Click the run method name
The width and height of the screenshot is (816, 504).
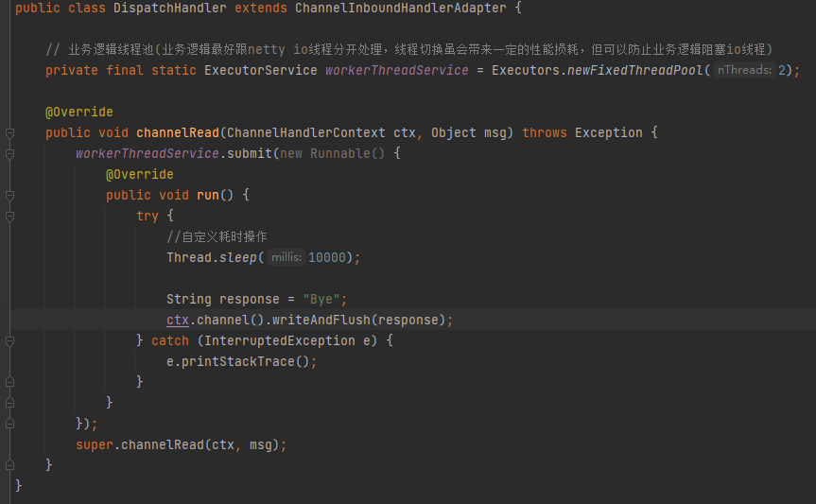(208, 195)
